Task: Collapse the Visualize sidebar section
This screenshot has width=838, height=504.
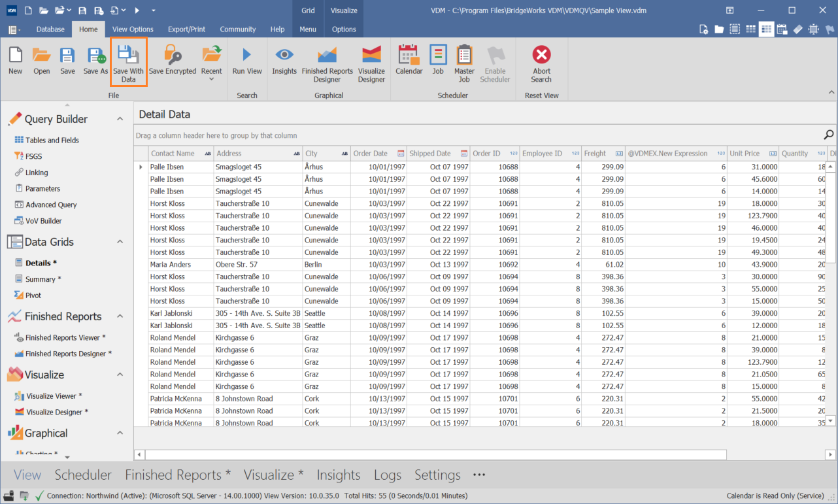Action: [x=120, y=375]
